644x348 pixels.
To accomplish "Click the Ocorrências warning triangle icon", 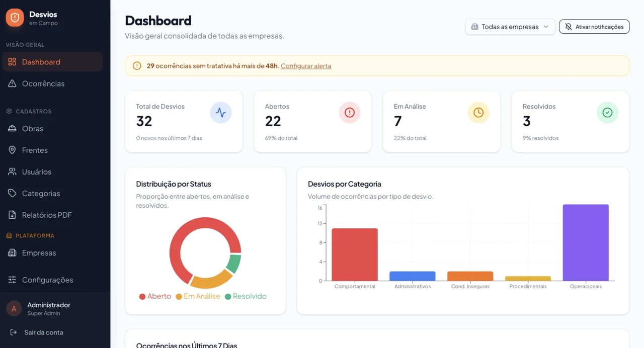I will point(12,83).
